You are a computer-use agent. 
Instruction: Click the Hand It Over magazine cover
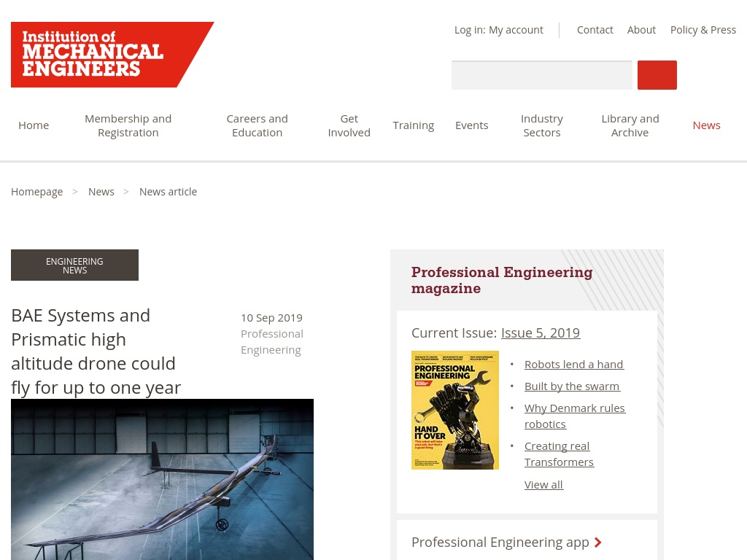coord(455,411)
